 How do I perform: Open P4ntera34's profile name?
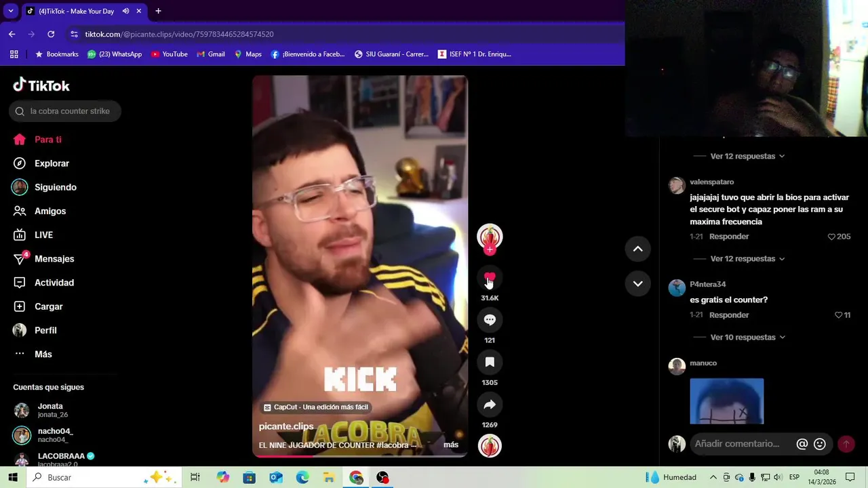coord(707,284)
